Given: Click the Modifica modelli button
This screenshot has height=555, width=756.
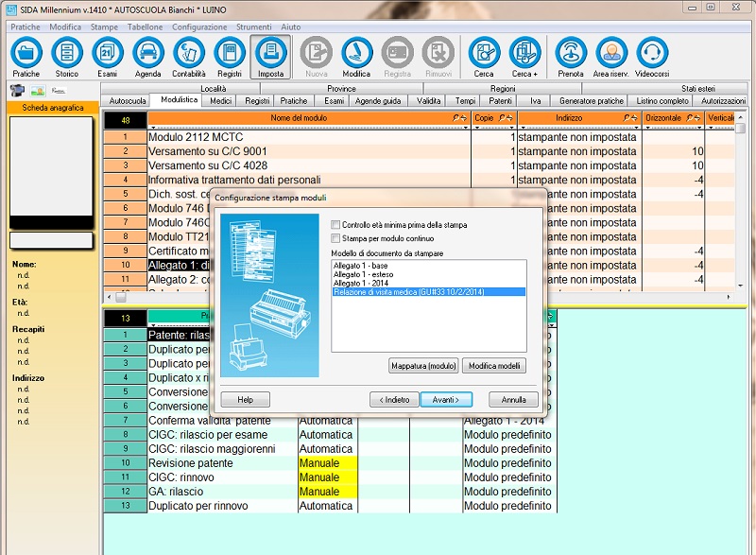Looking at the screenshot, I should coord(493,366).
